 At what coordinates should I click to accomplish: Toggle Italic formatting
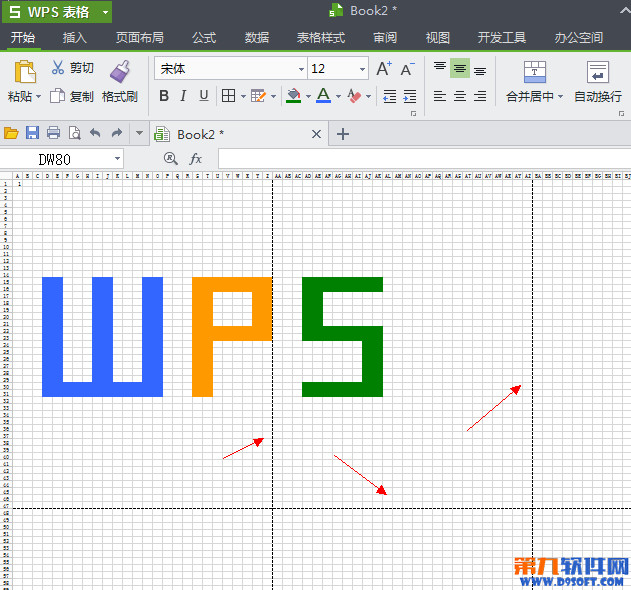pos(184,96)
